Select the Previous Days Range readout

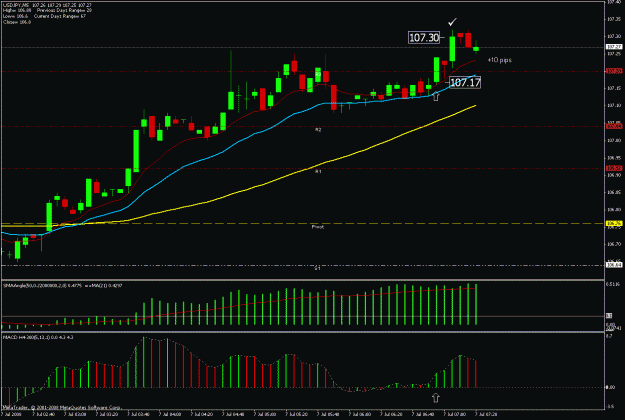(64, 10)
